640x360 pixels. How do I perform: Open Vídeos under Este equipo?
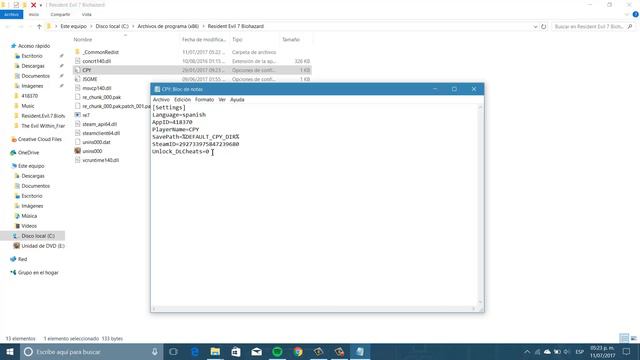29,226
